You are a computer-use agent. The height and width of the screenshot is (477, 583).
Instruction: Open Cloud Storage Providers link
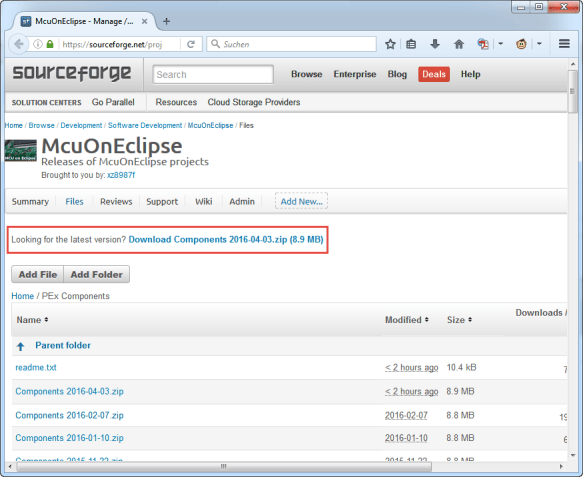[254, 102]
